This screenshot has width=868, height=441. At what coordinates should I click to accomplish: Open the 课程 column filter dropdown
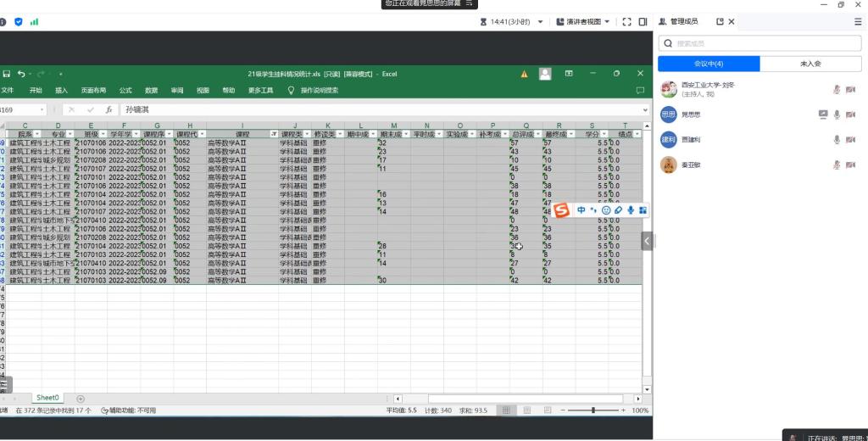tap(273, 134)
